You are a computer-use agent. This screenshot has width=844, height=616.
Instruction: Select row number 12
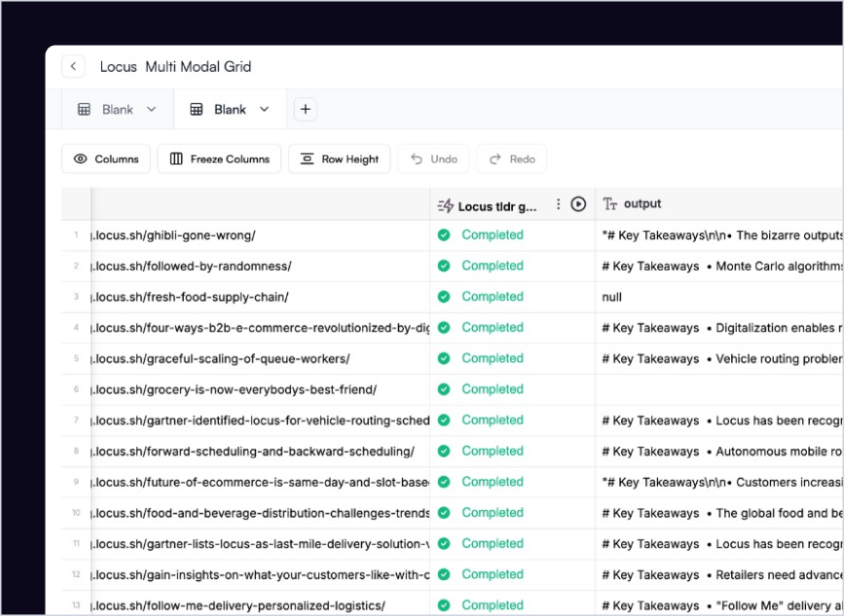coord(76,574)
